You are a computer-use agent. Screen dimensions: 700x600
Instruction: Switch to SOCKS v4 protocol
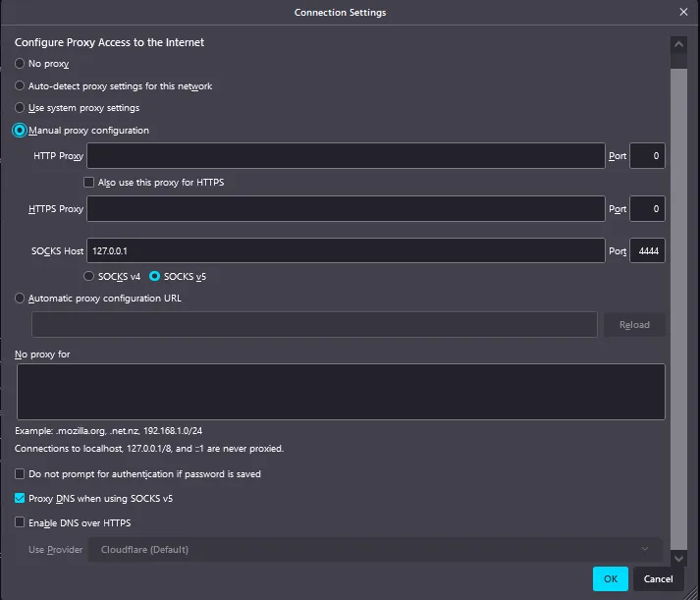click(89, 277)
